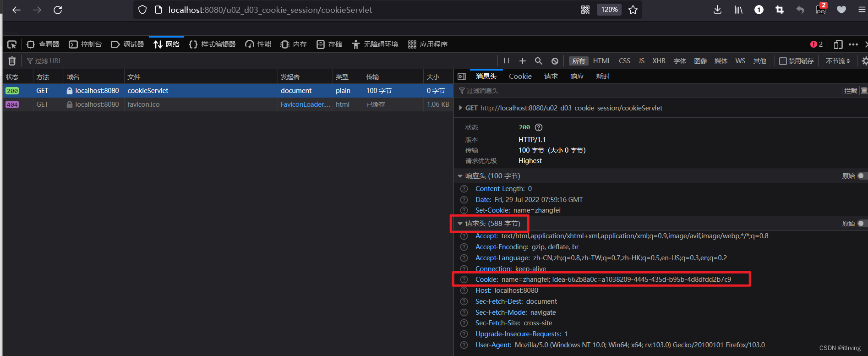The image size is (868, 356).
Task: Change the 120% zoom level indicator
Action: coord(609,10)
